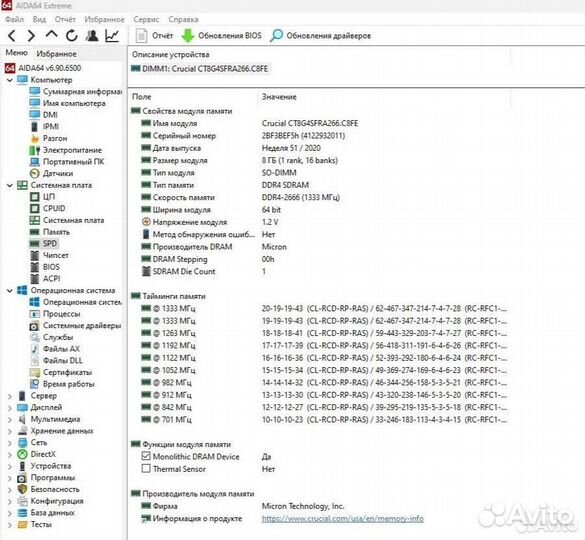Viewport: 585px width, 540px height.
Task: Expand the Хранение данных tree node
Action: pos(10,431)
